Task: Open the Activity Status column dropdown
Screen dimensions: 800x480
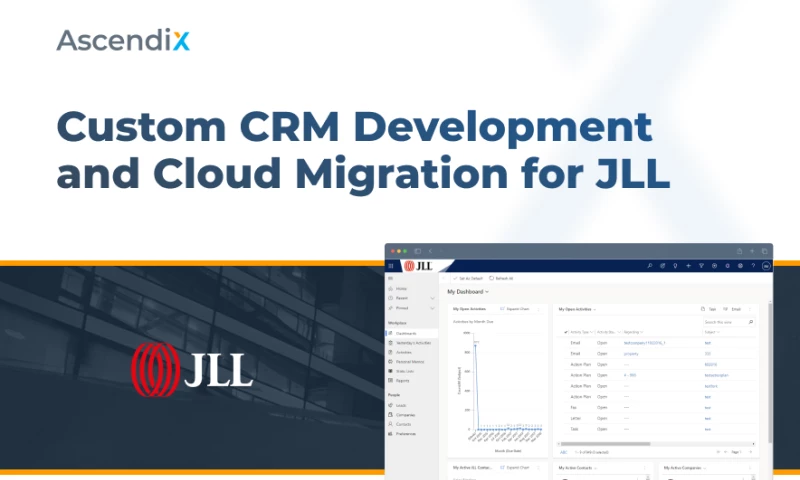Action: click(619, 332)
